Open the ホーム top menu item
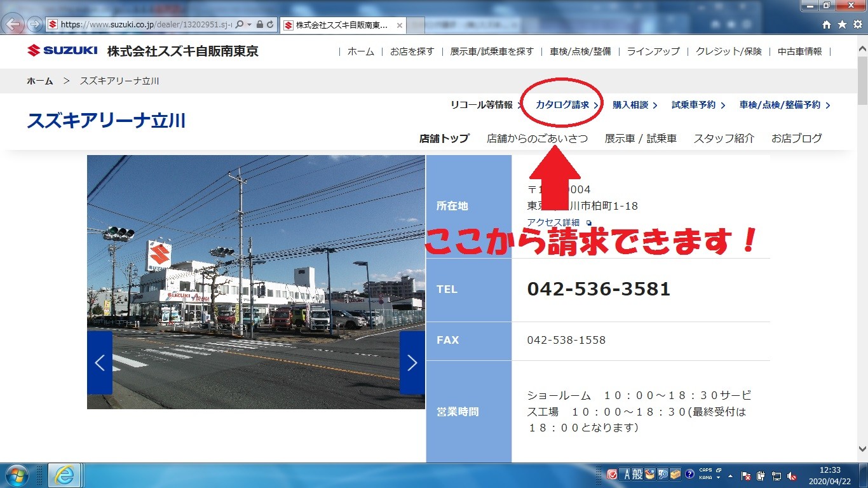Viewport: 868px width, 488px height. tap(361, 51)
